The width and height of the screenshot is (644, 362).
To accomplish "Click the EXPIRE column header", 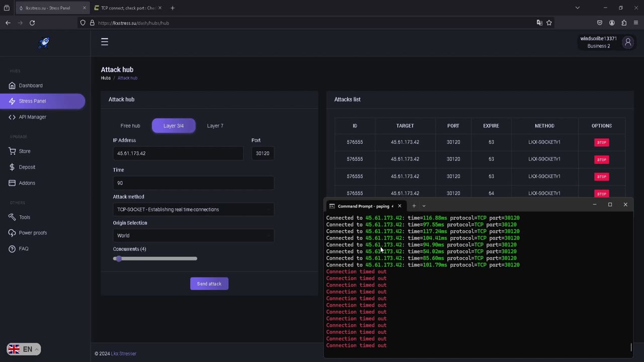I will 491,126.
